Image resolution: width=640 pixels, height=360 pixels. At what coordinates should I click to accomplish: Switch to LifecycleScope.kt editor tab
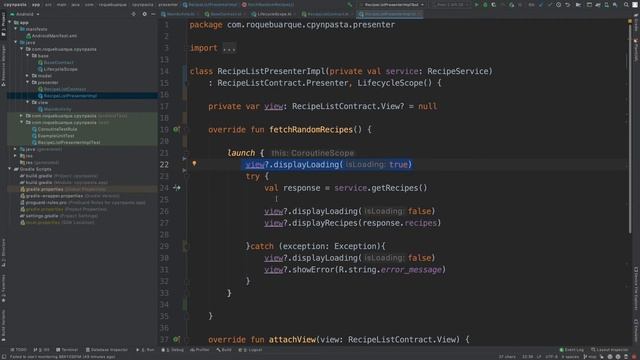coord(274,14)
